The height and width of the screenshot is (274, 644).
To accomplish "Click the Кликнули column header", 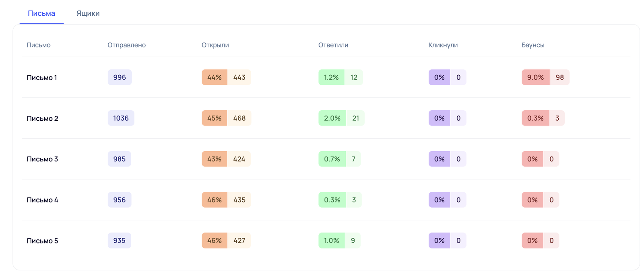I will [x=443, y=45].
